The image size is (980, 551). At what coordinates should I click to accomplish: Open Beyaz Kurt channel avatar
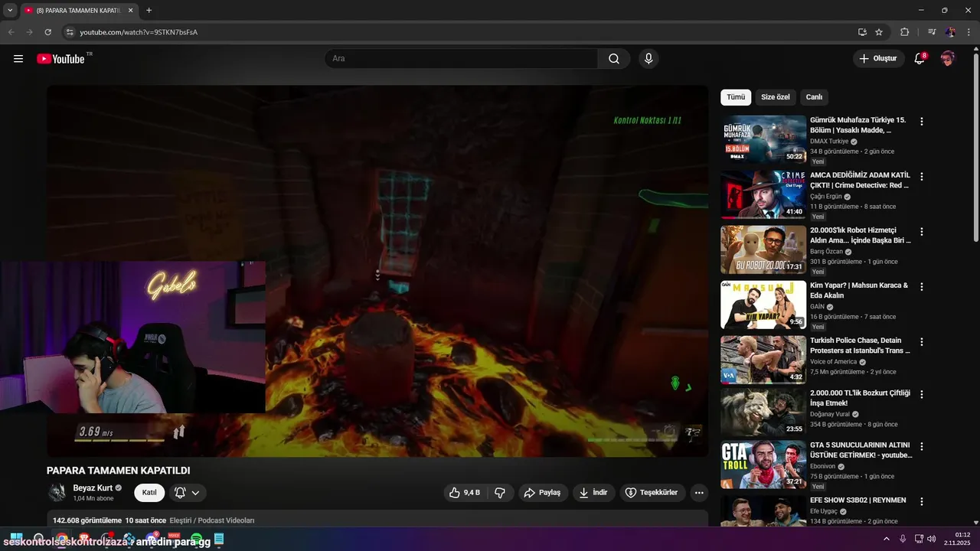point(57,493)
